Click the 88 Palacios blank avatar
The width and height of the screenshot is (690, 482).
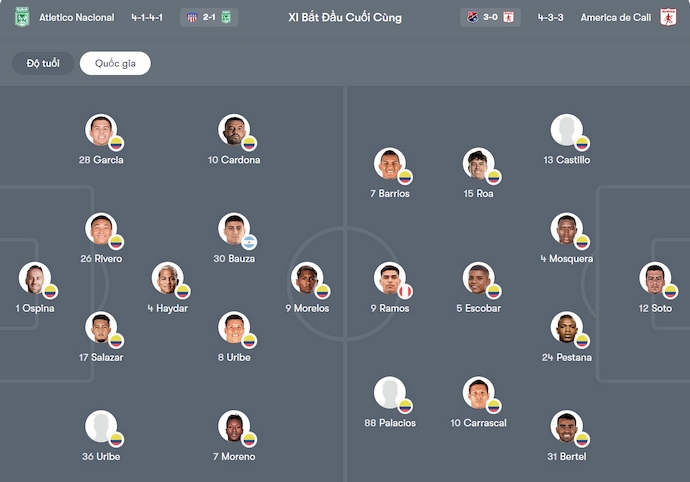389,393
